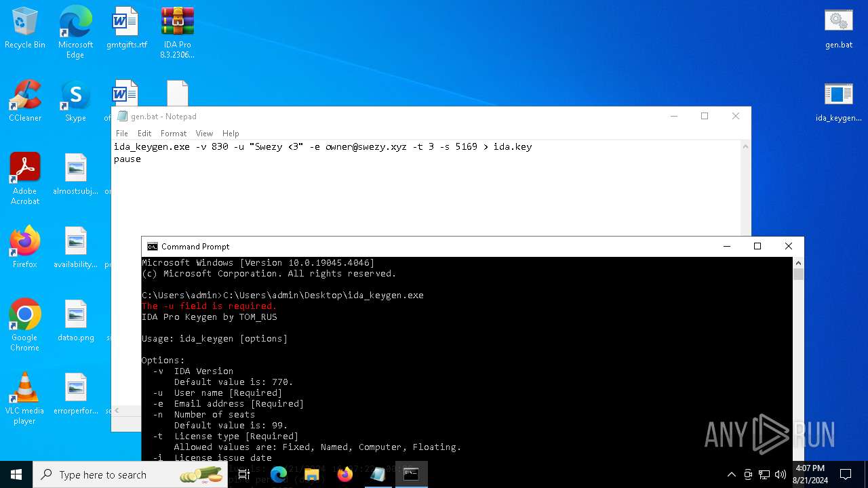Screen dimensions: 868x488
Task: Click the Notepad title bar app icon
Action: (122, 116)
